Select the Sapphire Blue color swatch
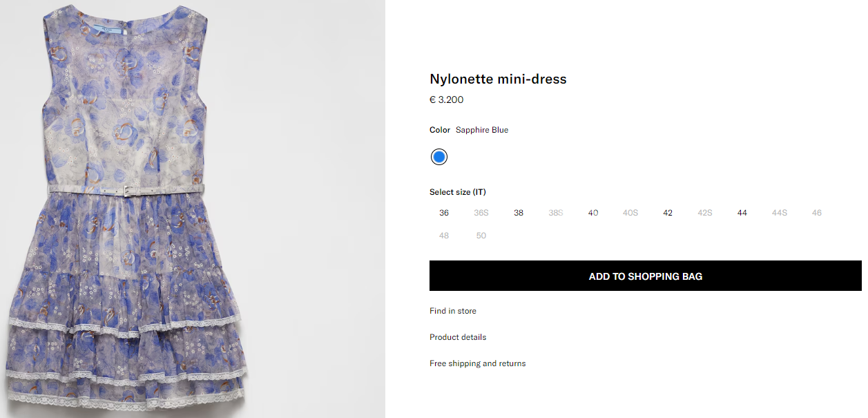Screen dimensions: 868x418 point(438,157)
